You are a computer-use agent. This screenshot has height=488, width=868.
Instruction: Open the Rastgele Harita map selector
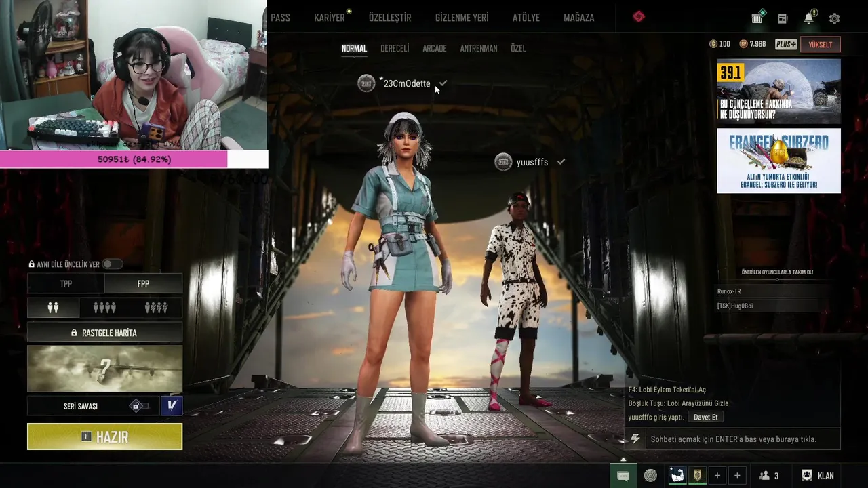click(104, 333)
